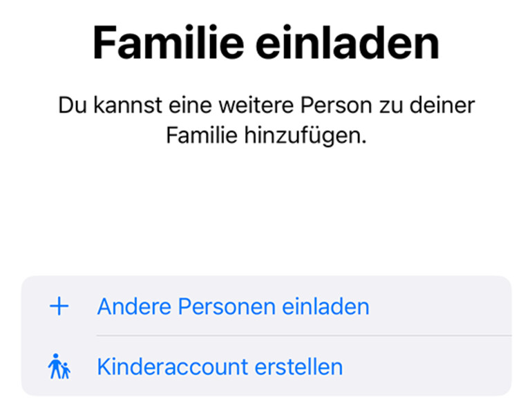The height and width of the screenshot is (399, 532).
Task: Click empty space right of "Andere Personen einladen"
Action: [x=442, y=306]
